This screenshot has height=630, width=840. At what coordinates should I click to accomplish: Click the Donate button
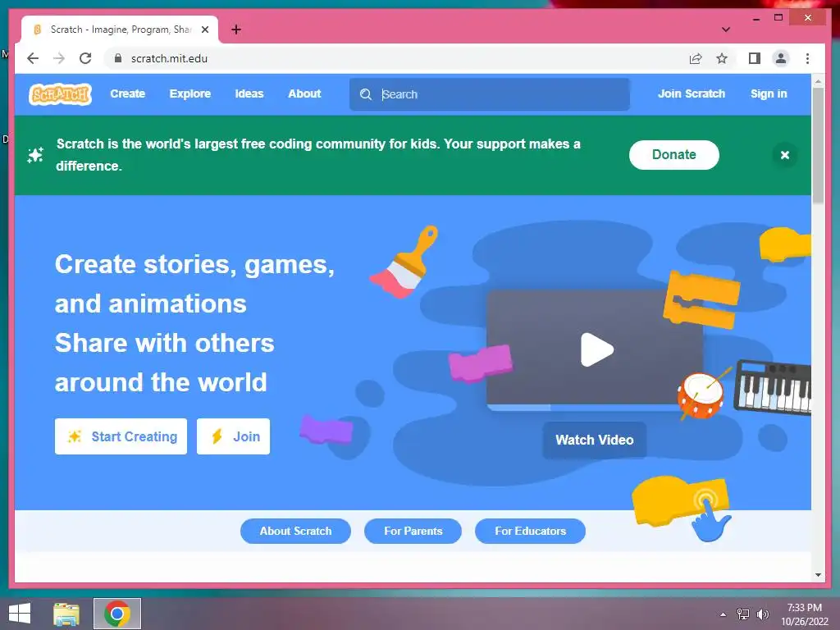[x=674, y=155]
